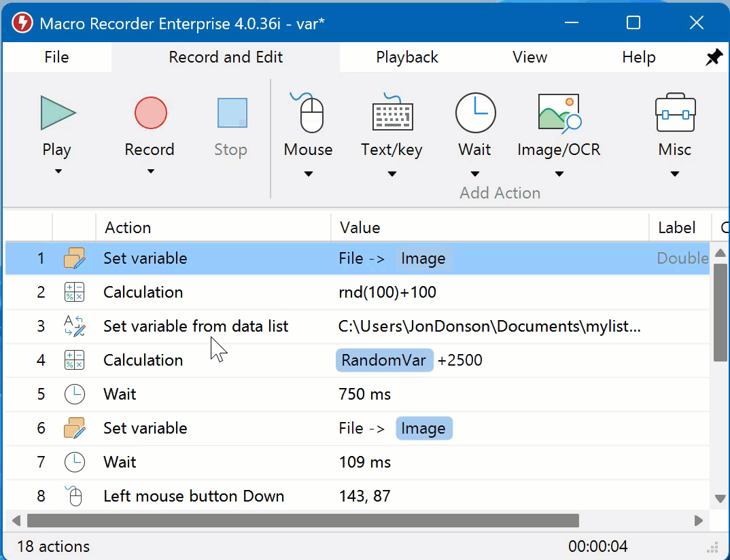Open the Mouse dropdown arrow

point(309,174)
